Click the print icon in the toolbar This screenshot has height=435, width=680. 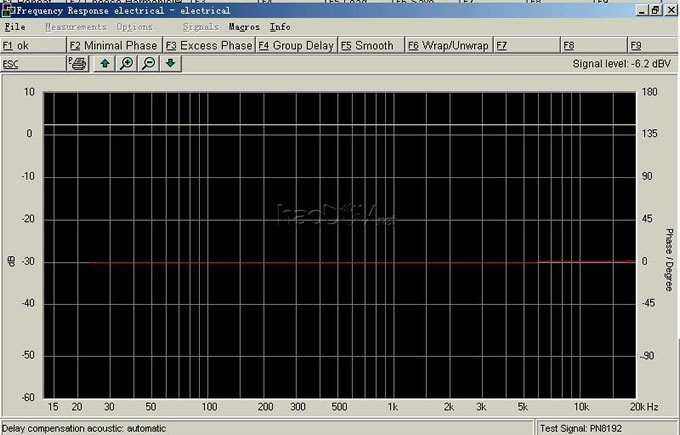pyautogui.click(x=78, y=64)
